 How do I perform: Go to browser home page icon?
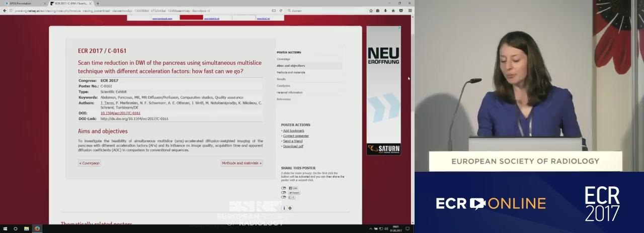tap(393, 10)
